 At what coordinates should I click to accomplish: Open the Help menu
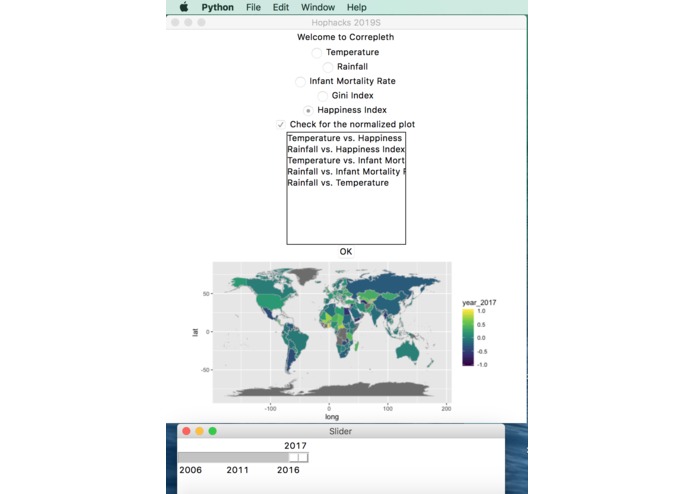[x=356, y=8]
